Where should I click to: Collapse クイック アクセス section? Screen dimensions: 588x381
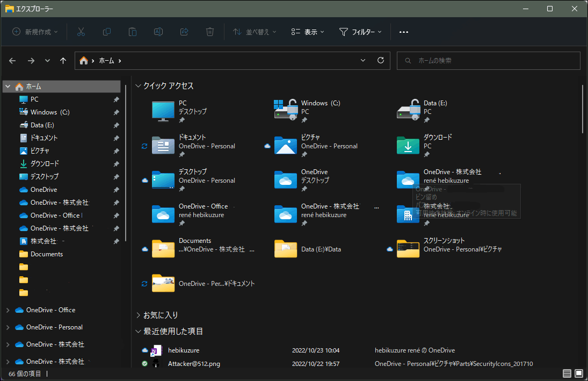tap(138, 86)
